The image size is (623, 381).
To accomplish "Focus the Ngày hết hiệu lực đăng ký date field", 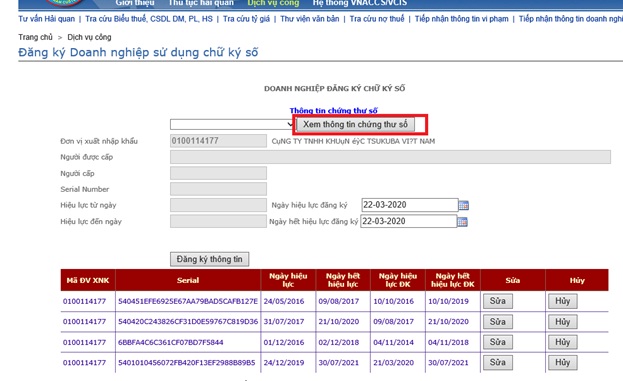I will coord(408,221).
